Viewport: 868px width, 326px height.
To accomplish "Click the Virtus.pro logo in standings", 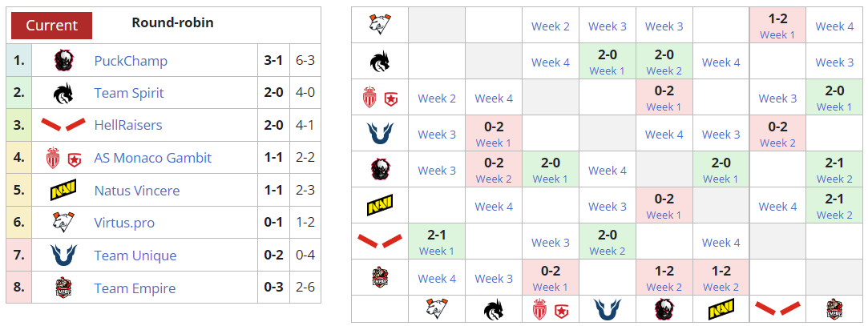I will point(63,223).
